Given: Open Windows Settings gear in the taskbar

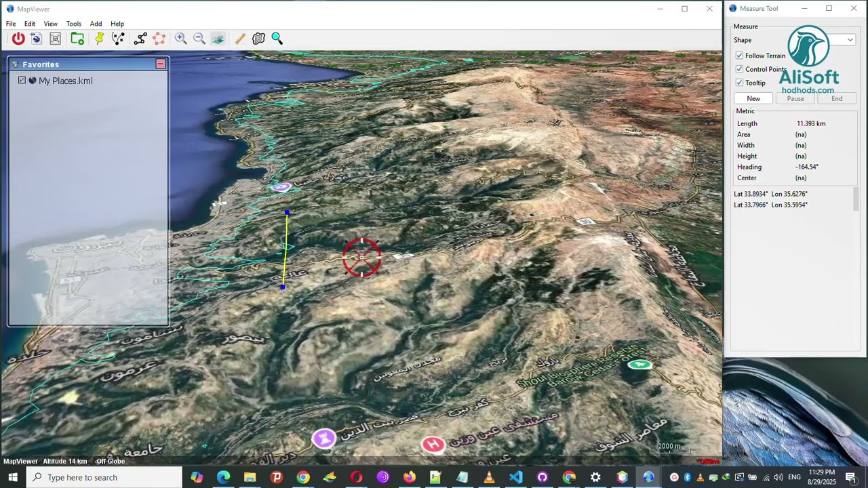Looking at the screenshot, I should point(595,477).
